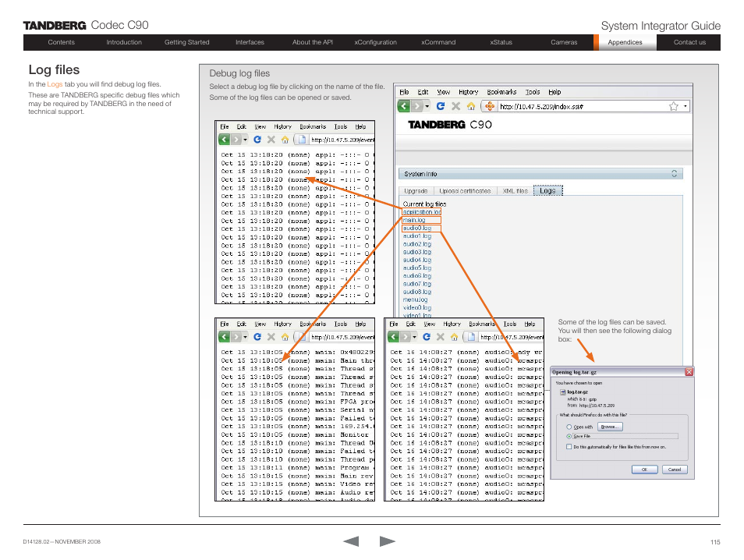Open Help menu in C90 browser
Screen dimensions: 744x560
pos(554,92)
